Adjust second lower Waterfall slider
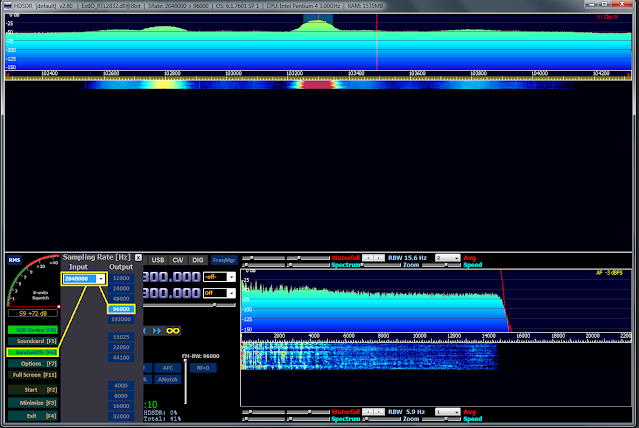 point(308,412)
